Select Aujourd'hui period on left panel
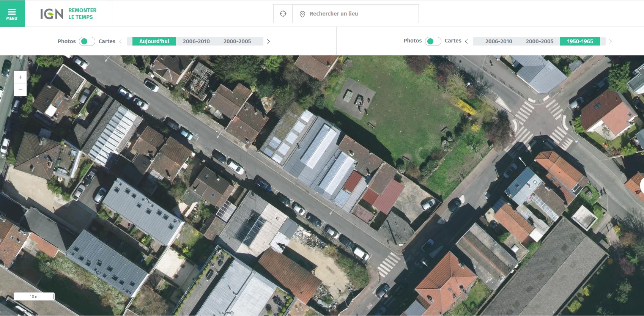Image resolution: width=644 pixels, height=316 pixels. [154, 41]
